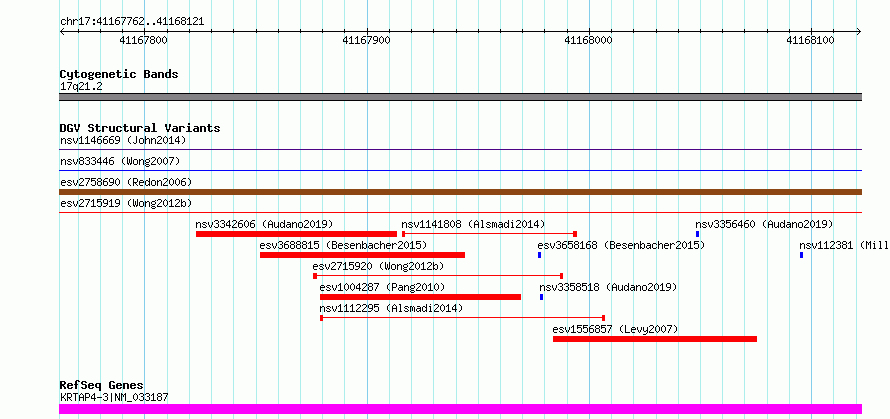
Task: Select the nsv1146669 (John2014) purple line
Action: click(x=460, y=150)
